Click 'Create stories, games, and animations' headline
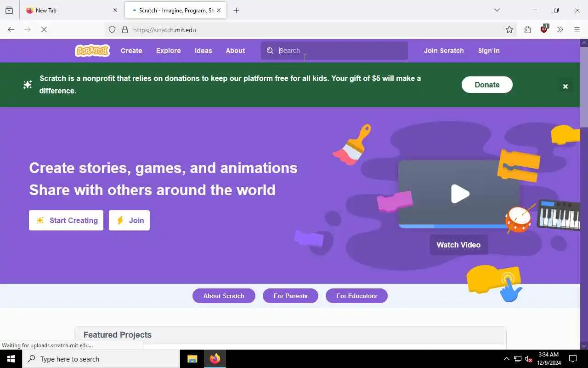Screen dimensions: 588x368 (x=164, y=168)
